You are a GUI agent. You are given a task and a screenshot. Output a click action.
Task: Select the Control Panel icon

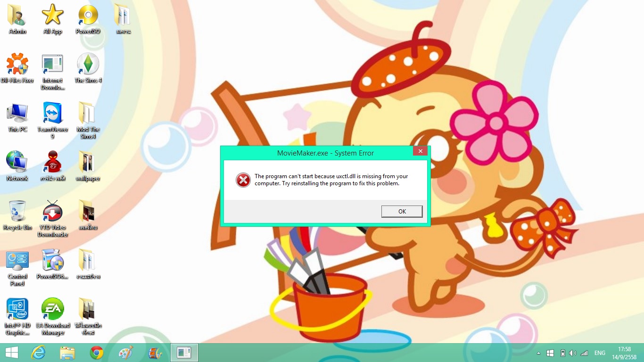tap(17, 268)
